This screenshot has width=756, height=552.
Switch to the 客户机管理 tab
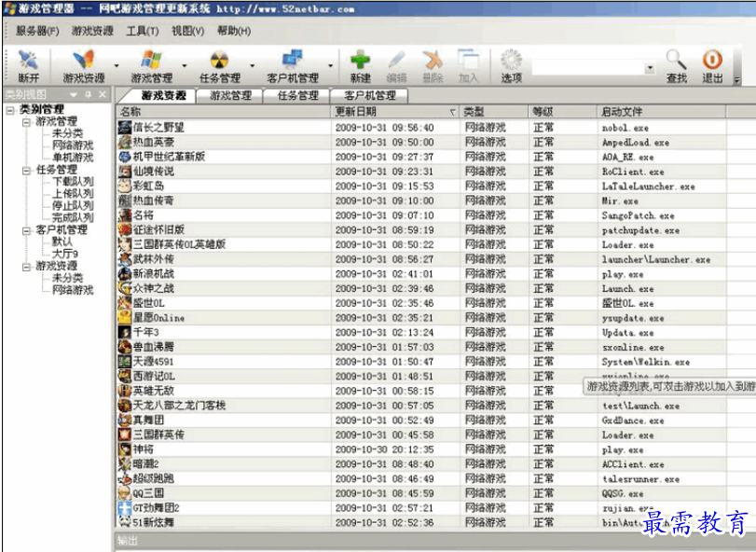click(x=370, y=95)
